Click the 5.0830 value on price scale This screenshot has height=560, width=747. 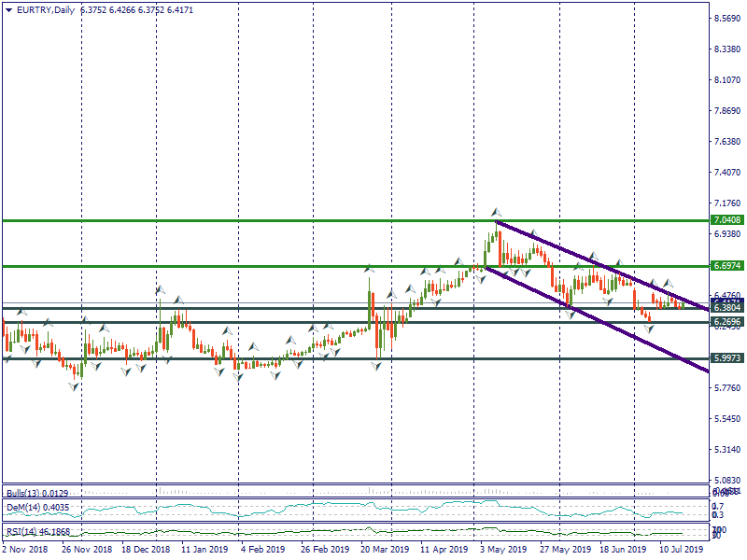pos(726,480)
